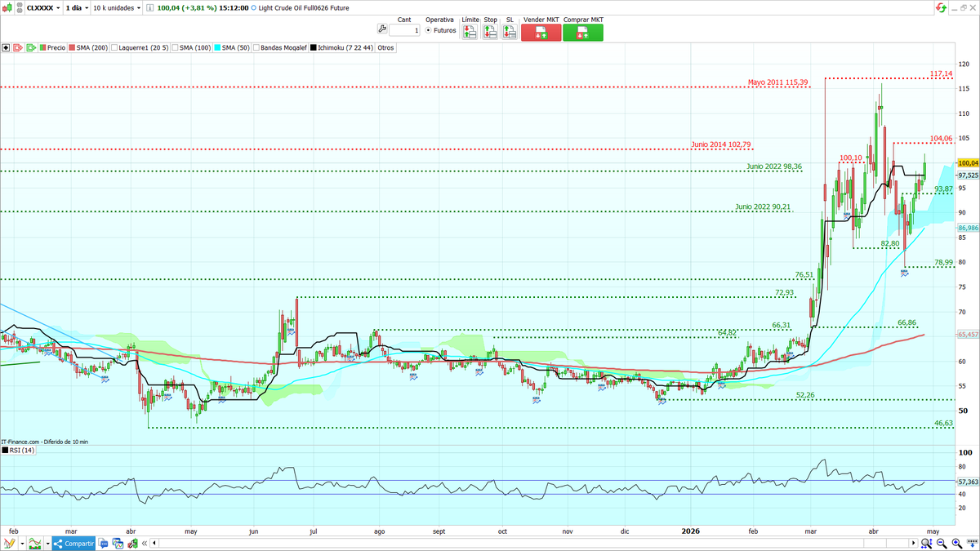Select the drawing tools pencil icon
Viewport: 980px width, 551px height.
[9, 543]
